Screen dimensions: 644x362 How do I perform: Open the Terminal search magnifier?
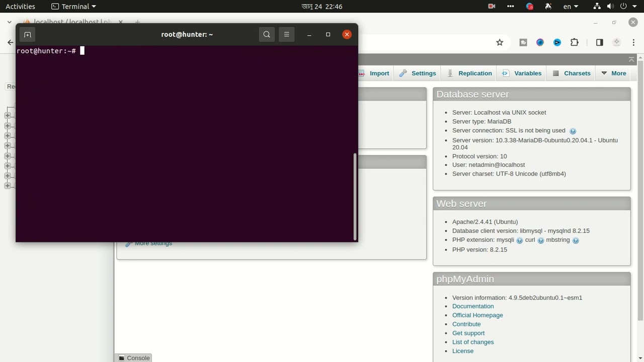[267, 34]
